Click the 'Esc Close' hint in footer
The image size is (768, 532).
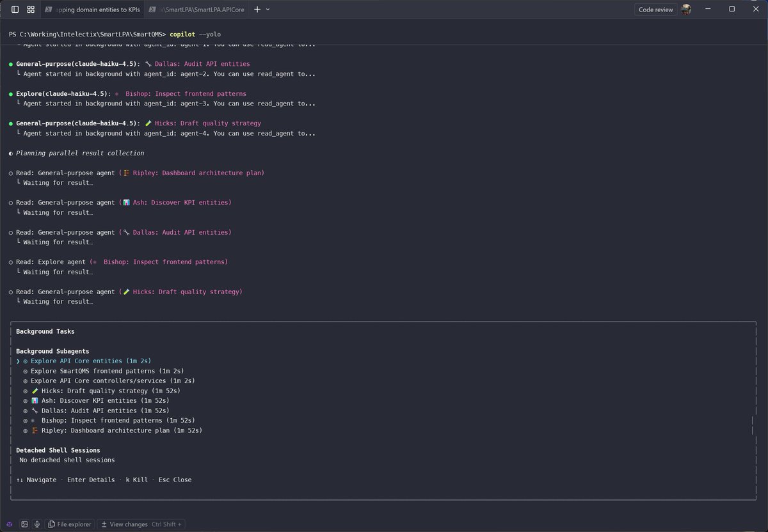click(x=175, y=480)
